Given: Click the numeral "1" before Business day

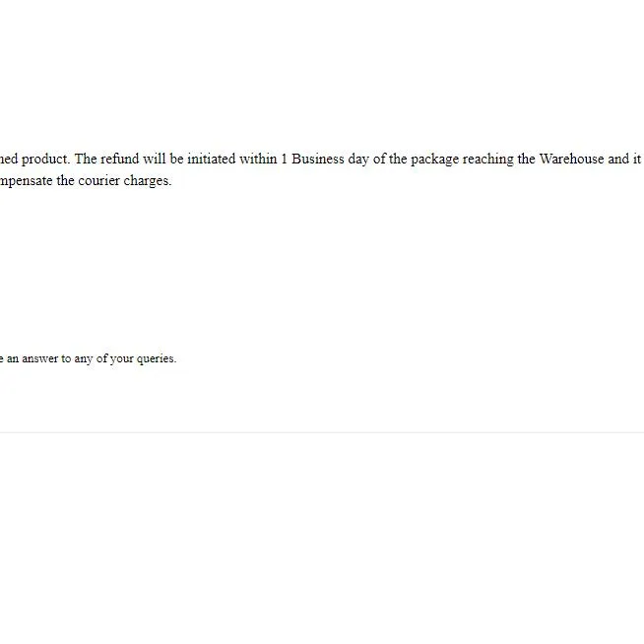Looking at the screenshot, I should pos(285,159).
